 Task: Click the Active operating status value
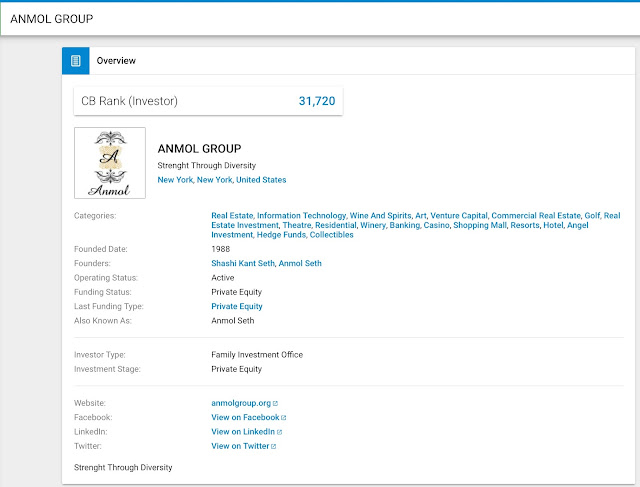point(222,278)
